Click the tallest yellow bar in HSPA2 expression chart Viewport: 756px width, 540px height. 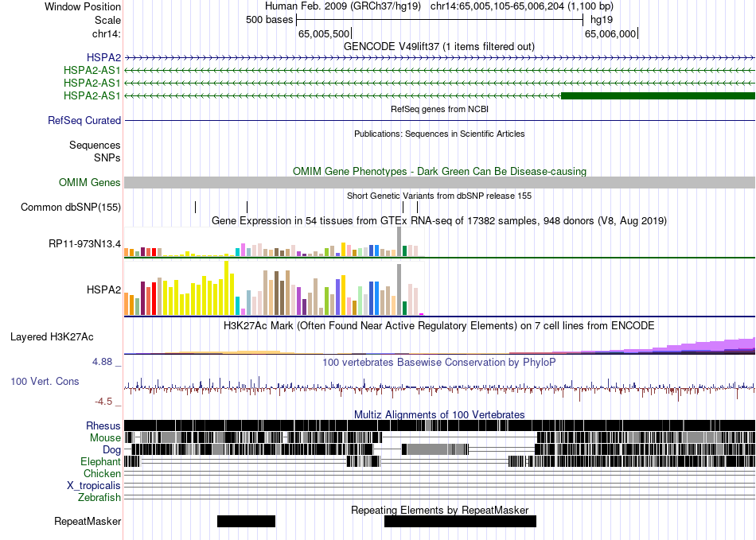(227, 288)
